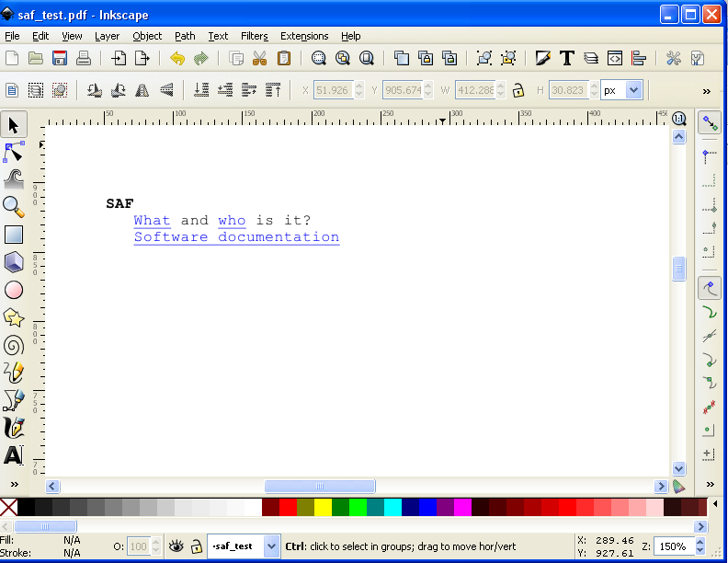Select the Zoom magnifier tool

coord(14,207)
